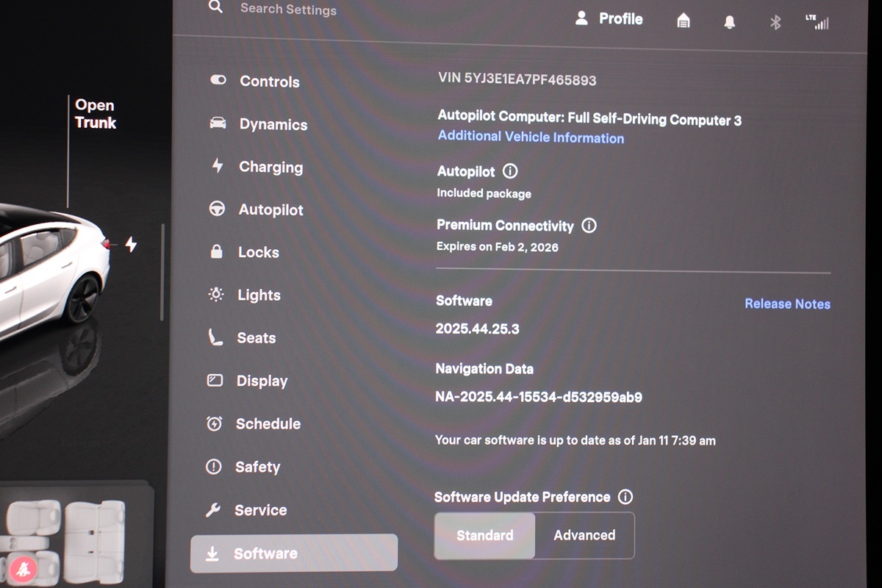The height and width of the screenshot is (588, 882).
Task: Open the Profile menu
Action: pos(609,19)
